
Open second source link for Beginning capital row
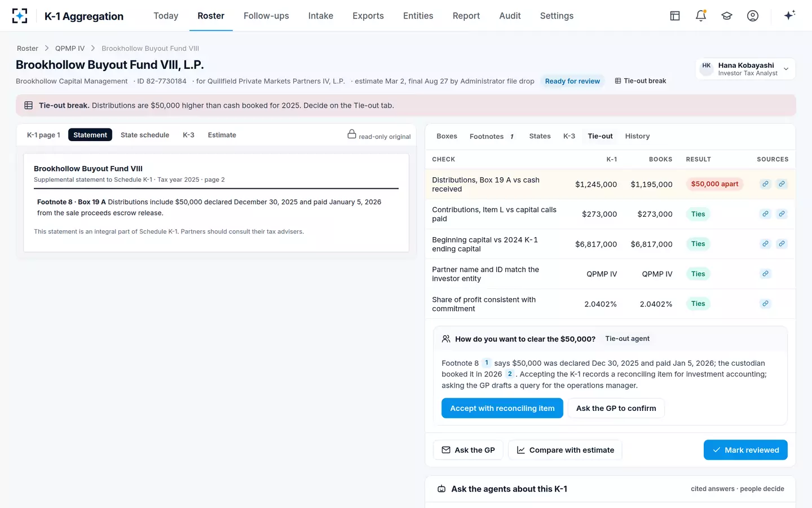point(782,244)
